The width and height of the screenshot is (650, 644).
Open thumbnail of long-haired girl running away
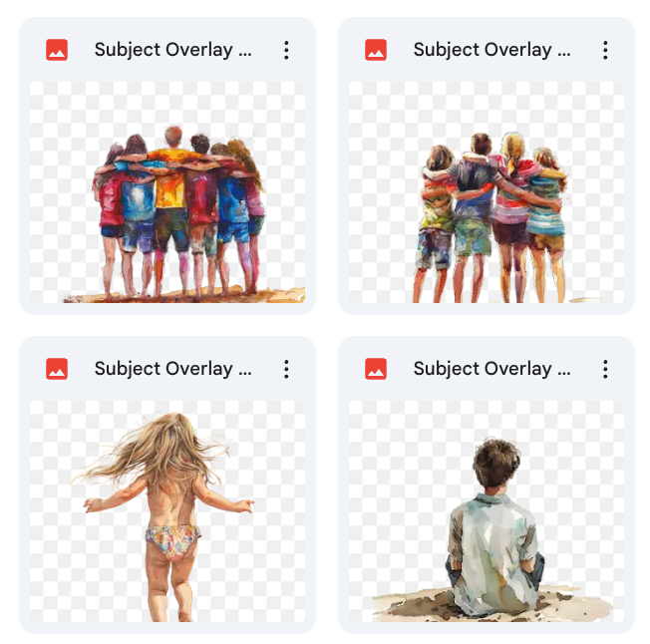(167, 511)
